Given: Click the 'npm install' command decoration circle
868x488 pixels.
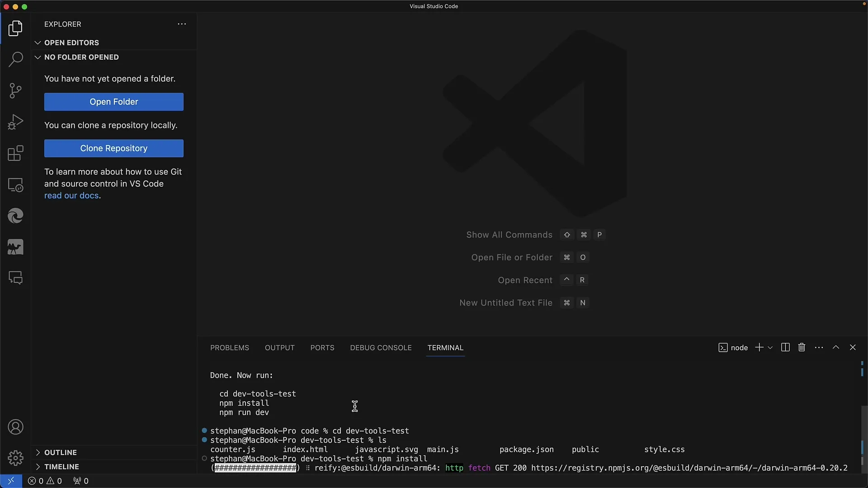Looking at the screenshot, I should pos(204,458).
